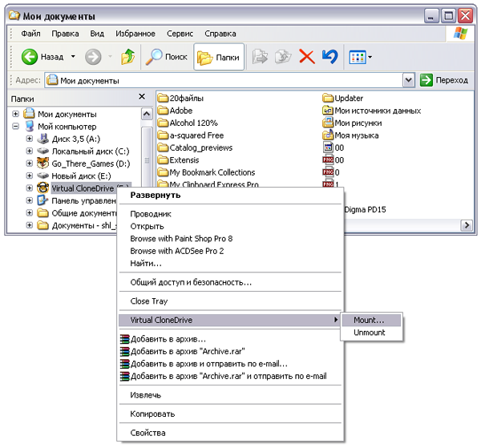Choose Извлечь in context menu

click(230, 395)
